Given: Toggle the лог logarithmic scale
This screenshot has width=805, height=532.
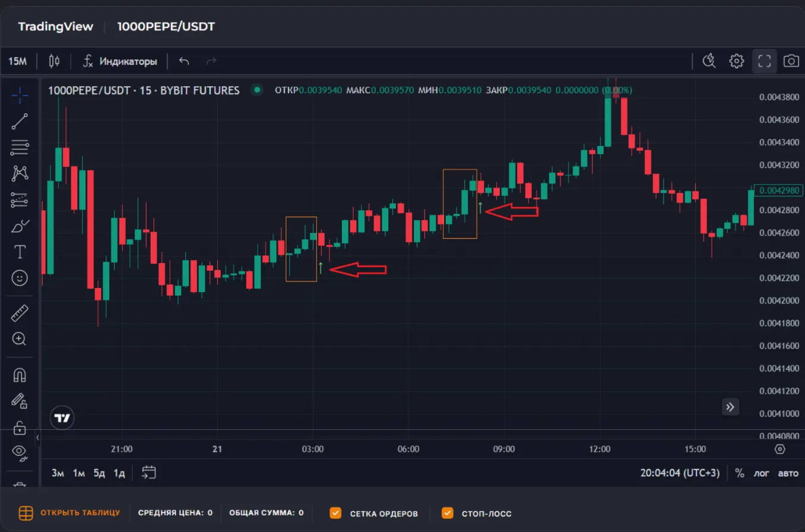Looking at the screenshot, I should coord(762,473).
